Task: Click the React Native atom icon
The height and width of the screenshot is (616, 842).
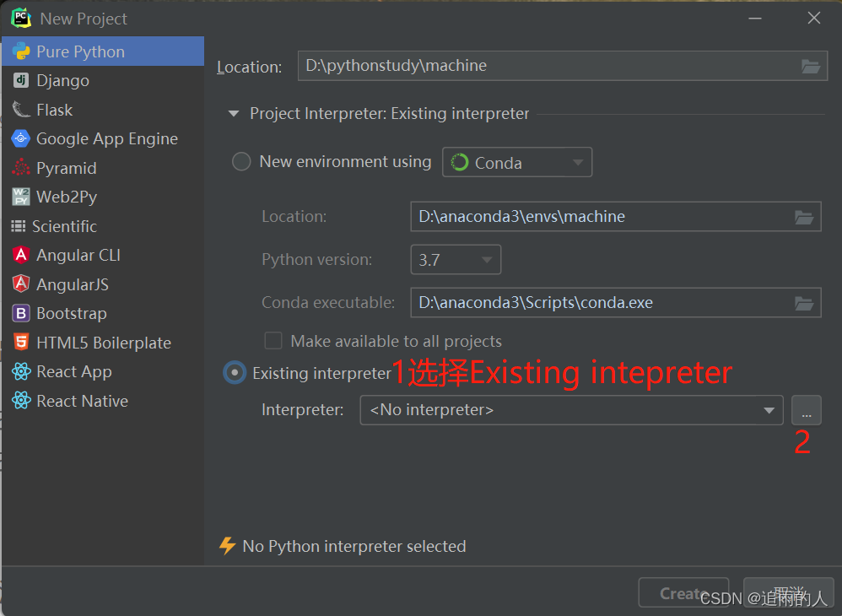Action: coord(21,401)
